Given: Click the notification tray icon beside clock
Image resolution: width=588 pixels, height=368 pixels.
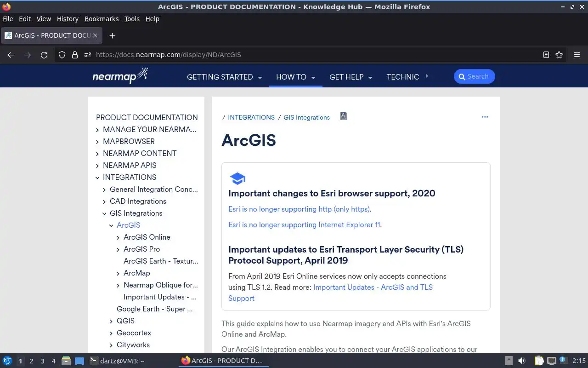Looking at the screenshot, I should tap(564, 360).
